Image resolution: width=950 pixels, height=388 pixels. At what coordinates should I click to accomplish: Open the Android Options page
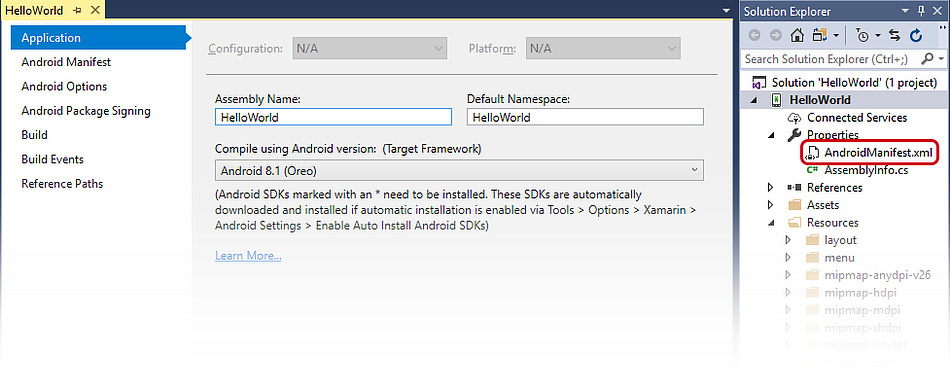click(x=64, y=86)
